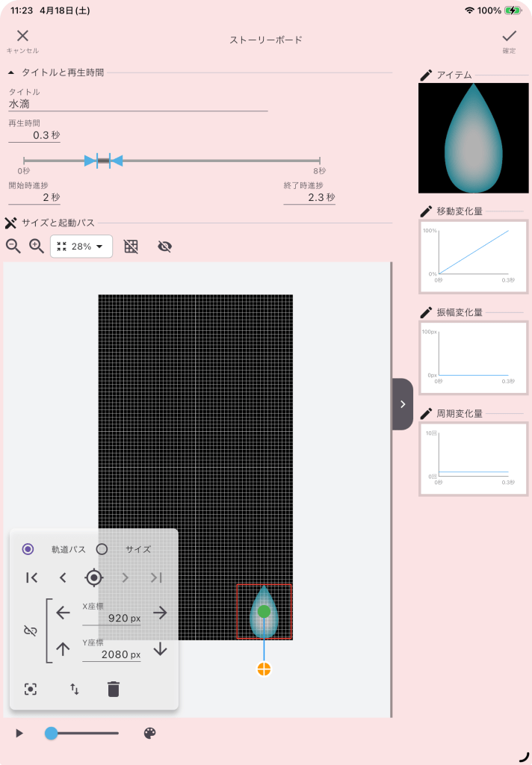The width and height of the screenshot is (532, 765).
Task: Toggle the grid display icon
Action: click(x=131, y=247)
